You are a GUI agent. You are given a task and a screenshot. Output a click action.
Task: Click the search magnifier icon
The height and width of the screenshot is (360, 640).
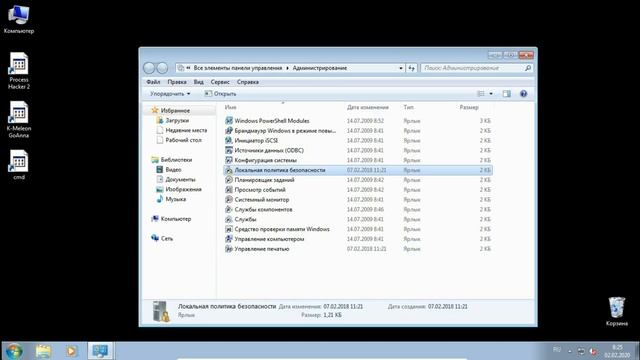tap(528, 68)
